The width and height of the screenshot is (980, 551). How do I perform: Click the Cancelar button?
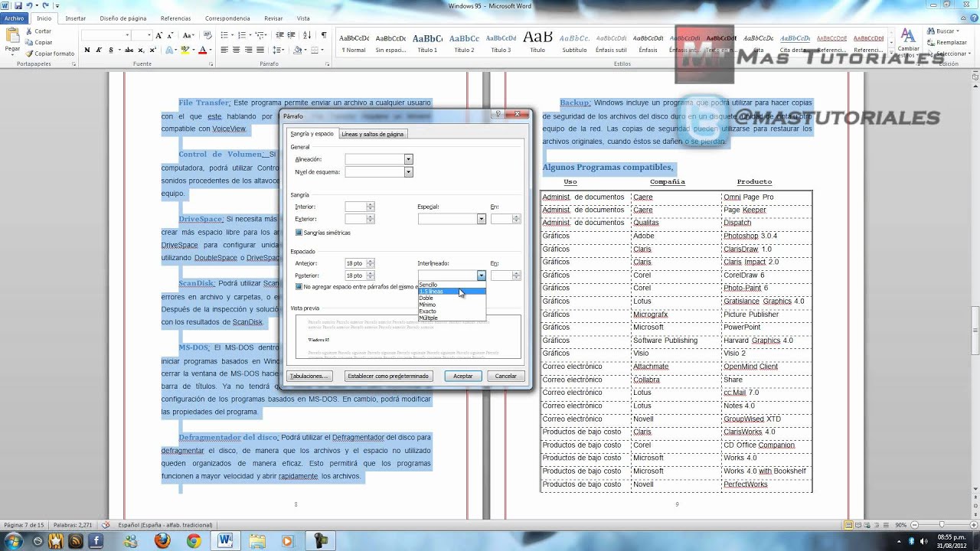[x=506, y=377]
